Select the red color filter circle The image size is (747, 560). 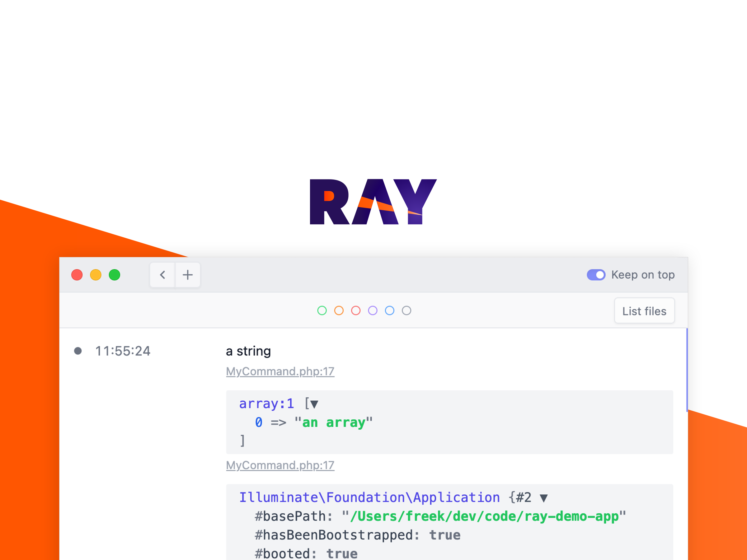355,310
